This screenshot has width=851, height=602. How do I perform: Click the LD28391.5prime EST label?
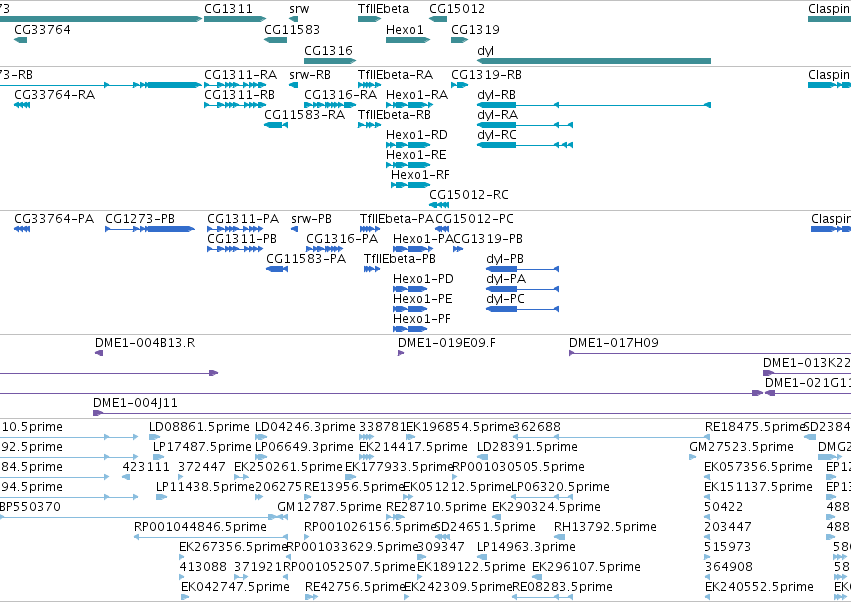tap(527, 447)
